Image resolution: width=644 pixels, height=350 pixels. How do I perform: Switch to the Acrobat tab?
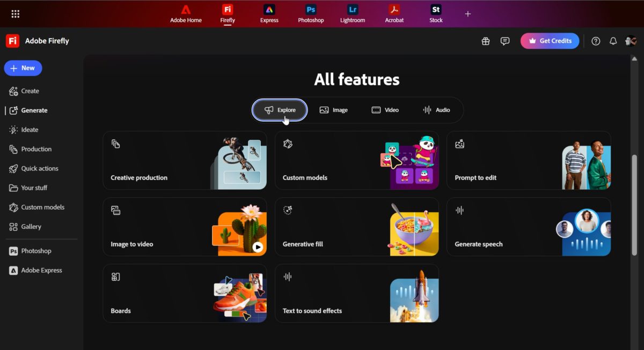(394, 13)
